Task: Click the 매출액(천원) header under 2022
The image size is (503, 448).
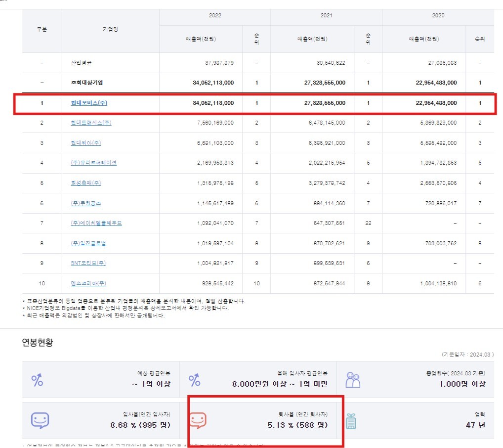Action: pos(201,39)
